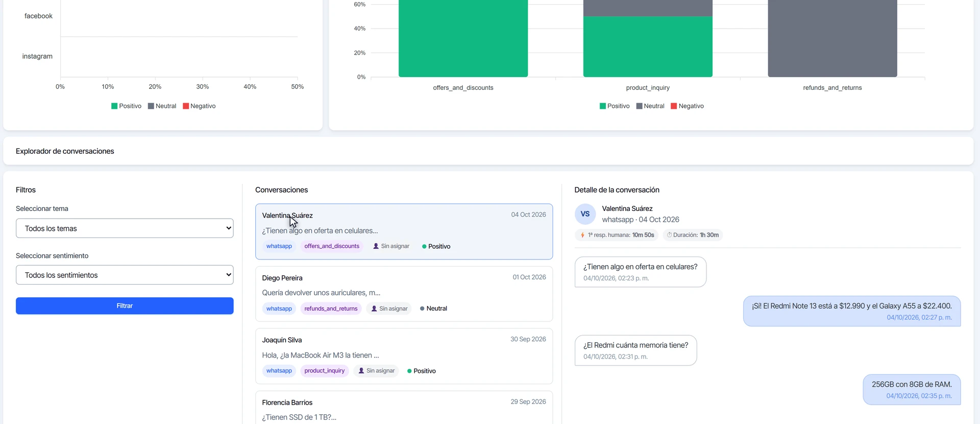Click the instagram axis label
This screenshot has width=980, height=424.
click(x=37, y=56)
